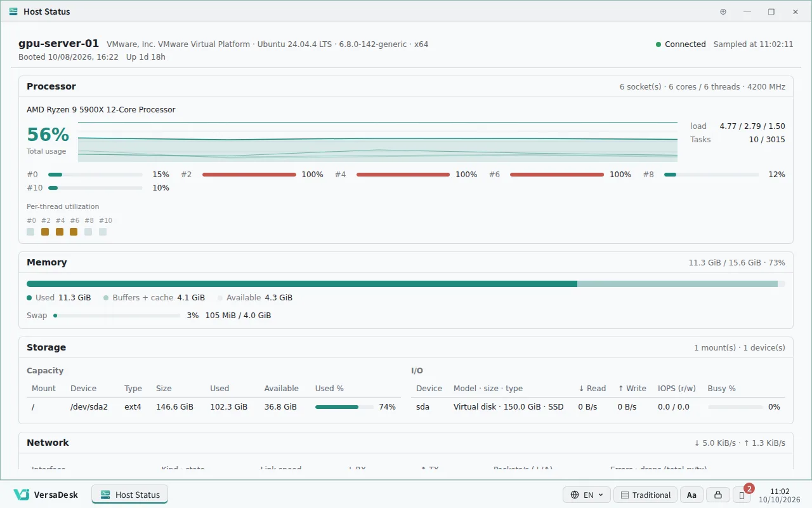
Task: Click the Host Status app icon in title bar
Action: (x=13, y=11)
